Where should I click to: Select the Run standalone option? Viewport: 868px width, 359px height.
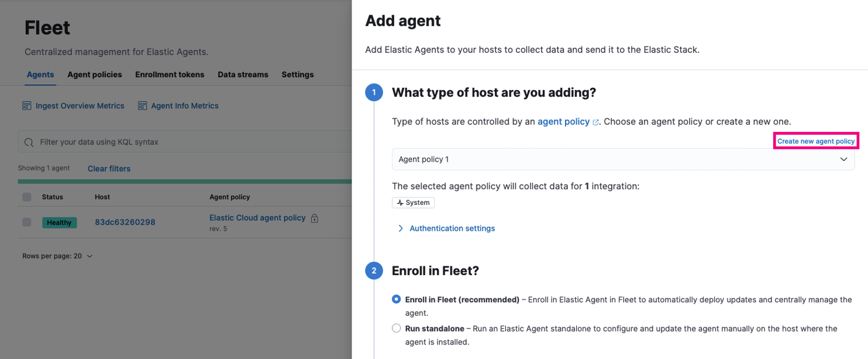[396, 328]
